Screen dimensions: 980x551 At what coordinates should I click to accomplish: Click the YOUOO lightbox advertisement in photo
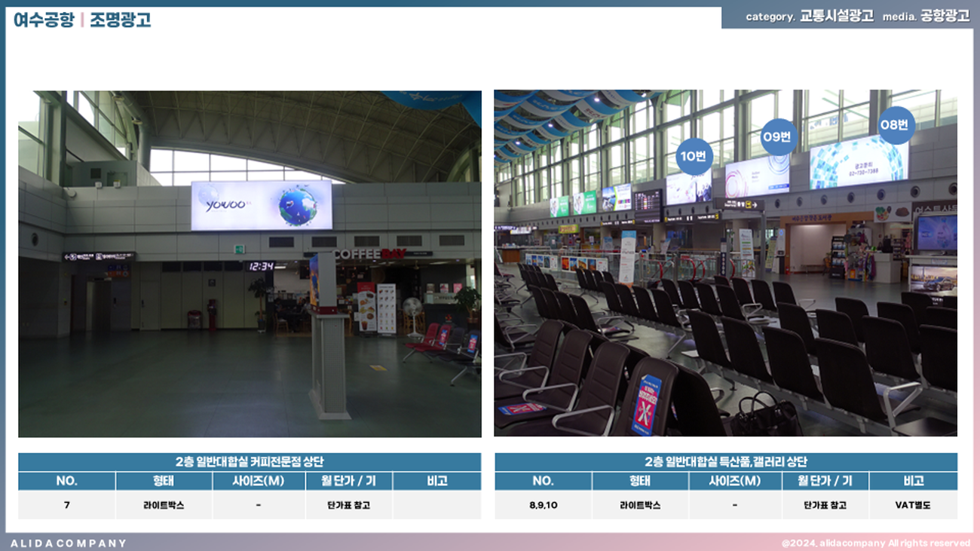(x=262, y=205)
